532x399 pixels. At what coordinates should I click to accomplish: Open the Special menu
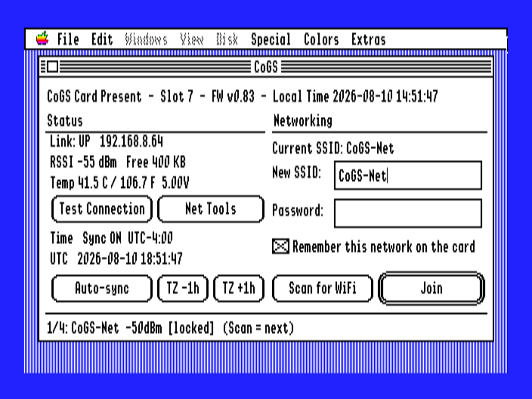tap(271, 40)
